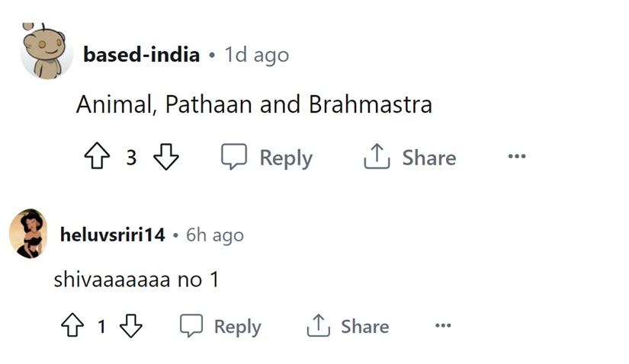Share the based-india comment

(409, 158)
